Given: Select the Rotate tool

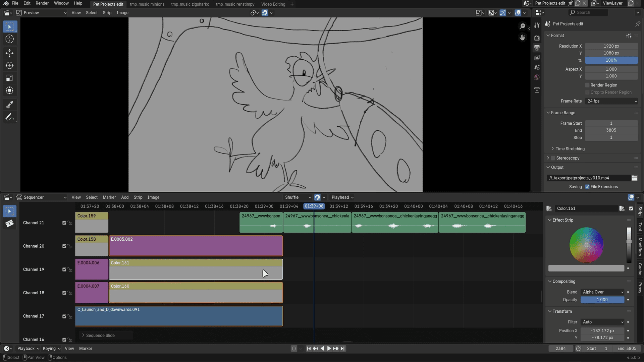Looking at the screenshot, I should click(9, 66).
